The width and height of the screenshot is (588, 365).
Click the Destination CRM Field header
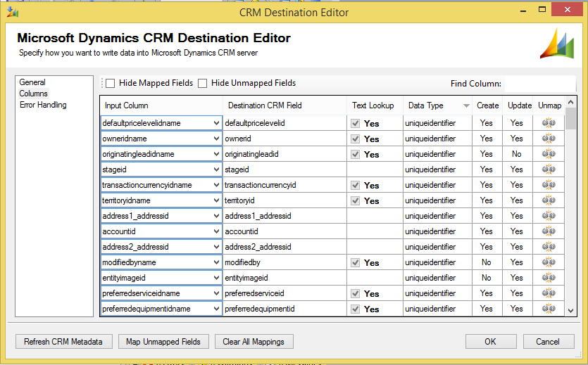[285, 105]
